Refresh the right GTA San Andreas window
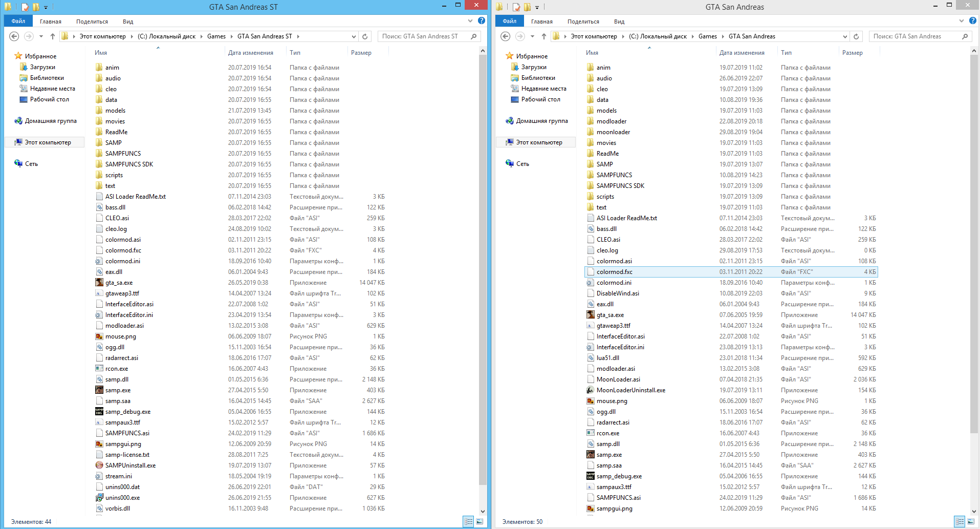This screenshot has height=529, width=980. click(856, 36)
